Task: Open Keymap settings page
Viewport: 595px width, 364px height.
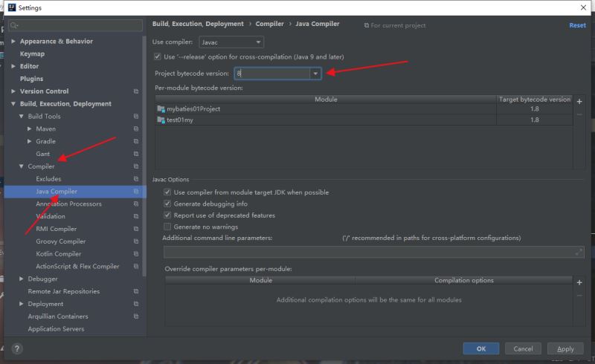Action: tap(32, 53)
